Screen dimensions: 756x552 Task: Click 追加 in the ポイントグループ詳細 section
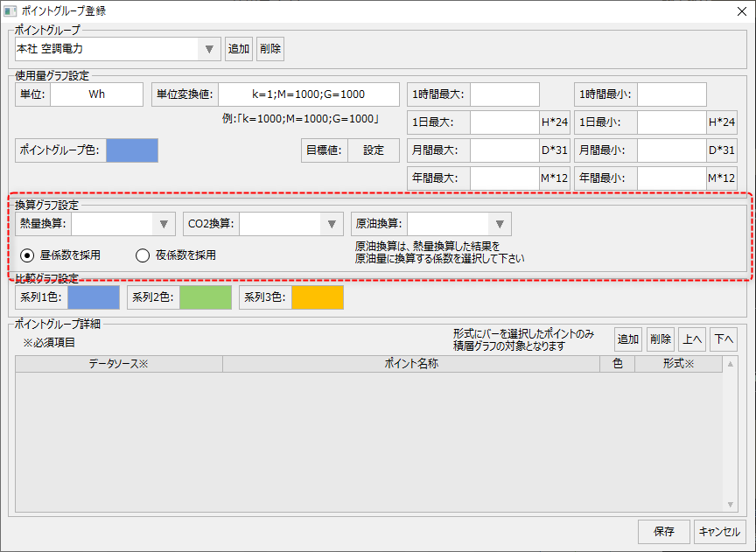(627, 339)
